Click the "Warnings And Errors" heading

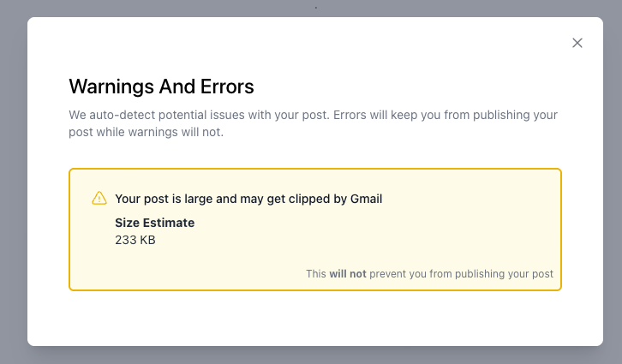pyautogui.click(x=161, y=87)
